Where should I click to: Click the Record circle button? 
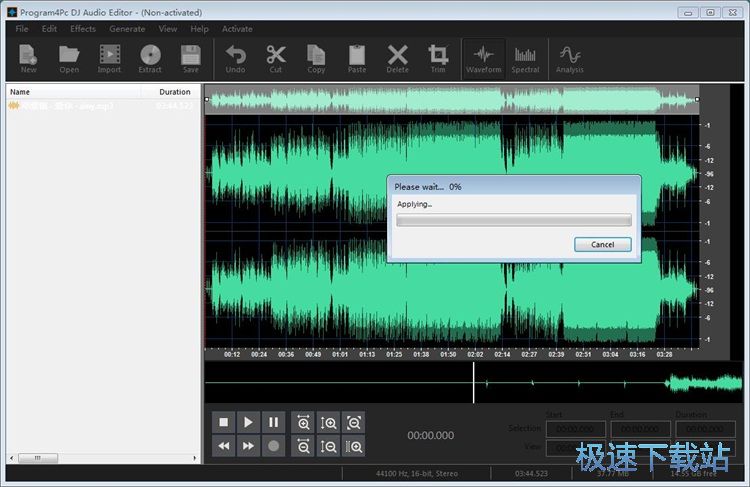[273, 446]
